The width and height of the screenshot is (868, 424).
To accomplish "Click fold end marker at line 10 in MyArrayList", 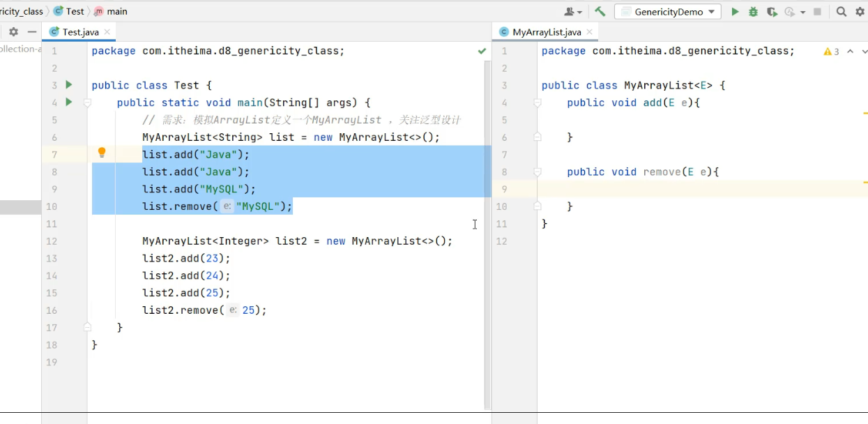I will coord(538,206).
